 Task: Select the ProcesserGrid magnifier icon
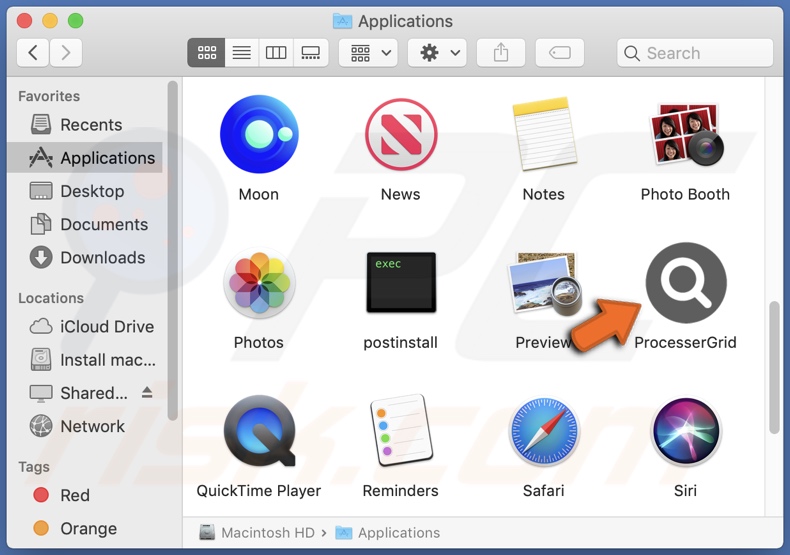click(686, 283)
